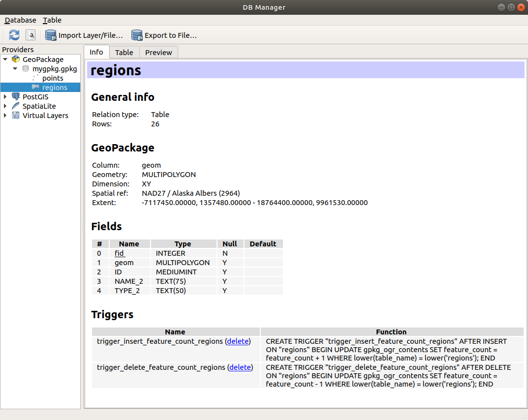Refresh the database tree
Viewport: 528px width, 420px height.
tap(14, 35)
